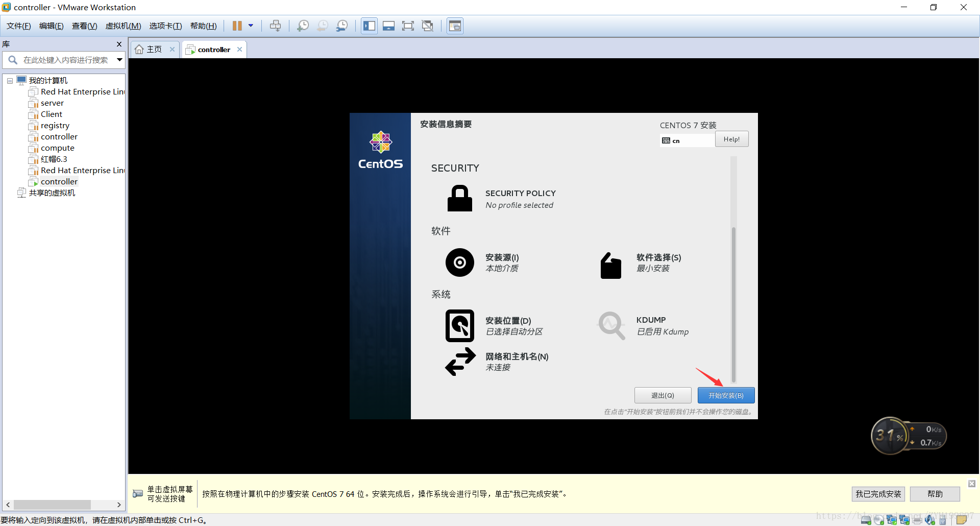Select the registry virtual machine

point(55,126)
